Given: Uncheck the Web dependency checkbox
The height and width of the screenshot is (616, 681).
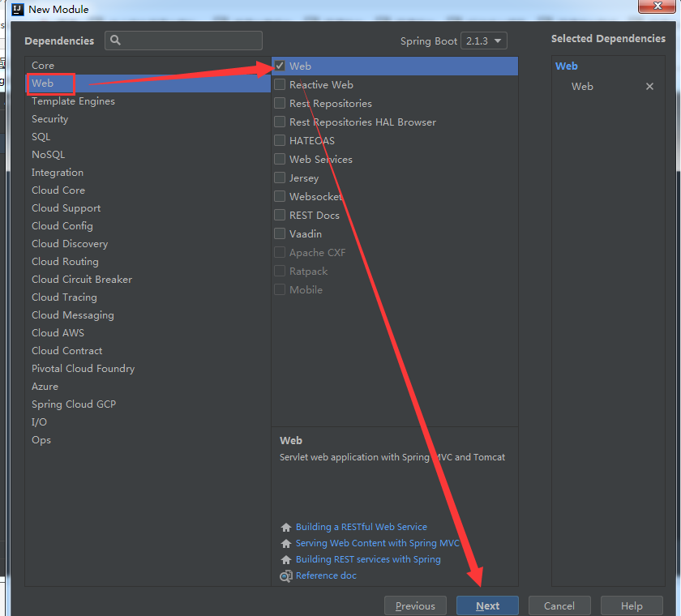Looking at the screenshot, I should pos(280,66).
